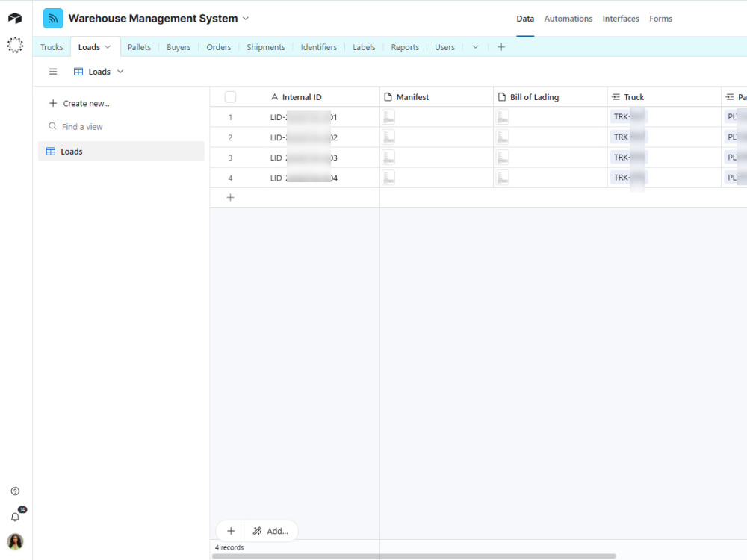Select the Loads view in sidebar
This screenshot has height=560, width=747.
click(x=121, y=152)
